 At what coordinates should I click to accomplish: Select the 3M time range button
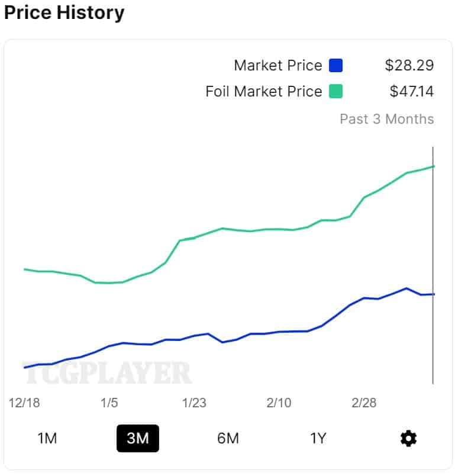(x=138, y=438)
